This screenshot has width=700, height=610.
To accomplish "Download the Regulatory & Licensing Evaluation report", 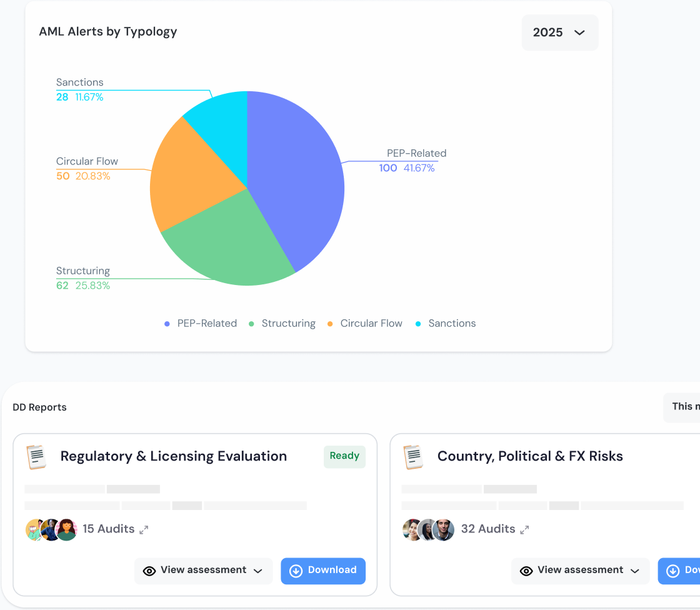I will click(x=323, y=571).
